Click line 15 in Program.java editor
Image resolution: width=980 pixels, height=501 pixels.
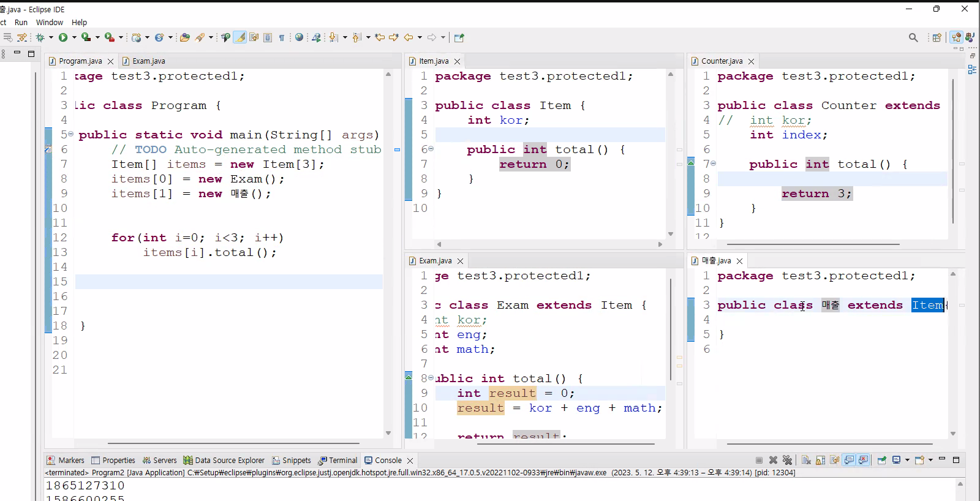point(229,282)
